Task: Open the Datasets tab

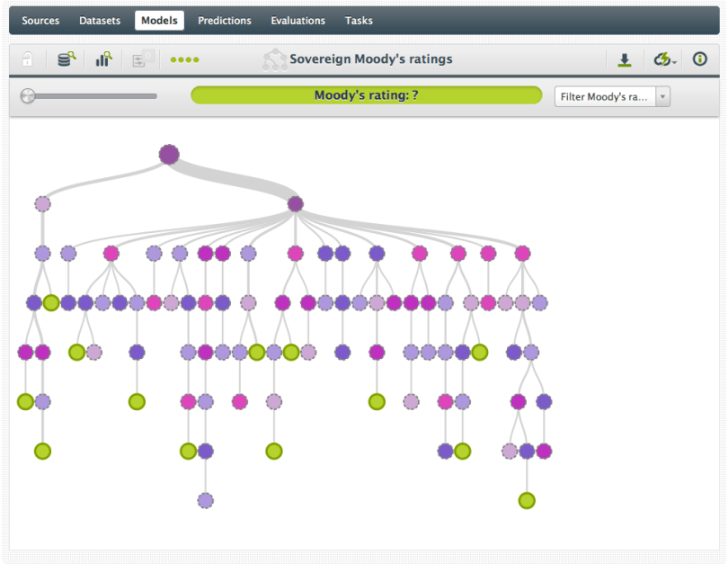Action: coord(100,21)
